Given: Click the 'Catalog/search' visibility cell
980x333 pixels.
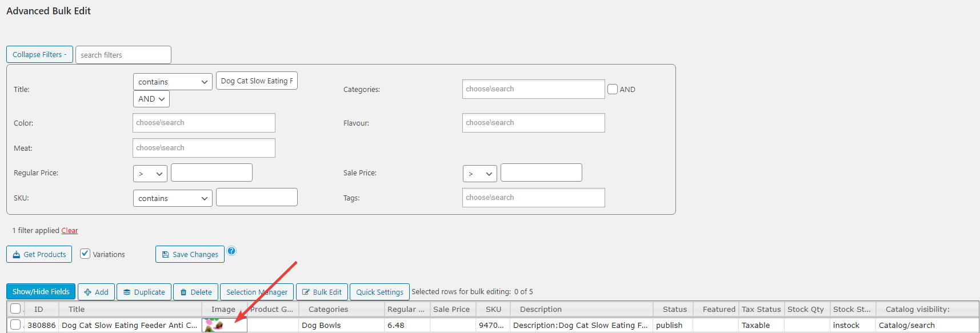Looking at the screenshot, I should coord(927,325).
